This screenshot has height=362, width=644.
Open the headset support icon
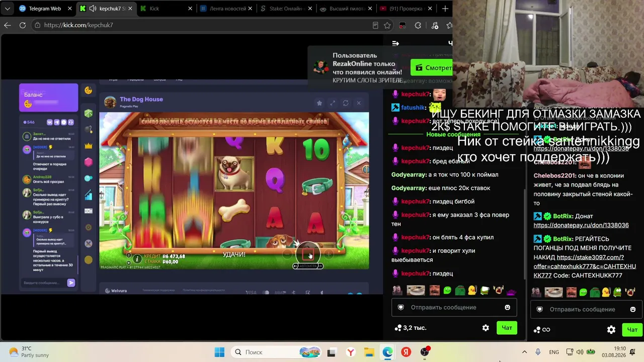[x=71, y=122]
